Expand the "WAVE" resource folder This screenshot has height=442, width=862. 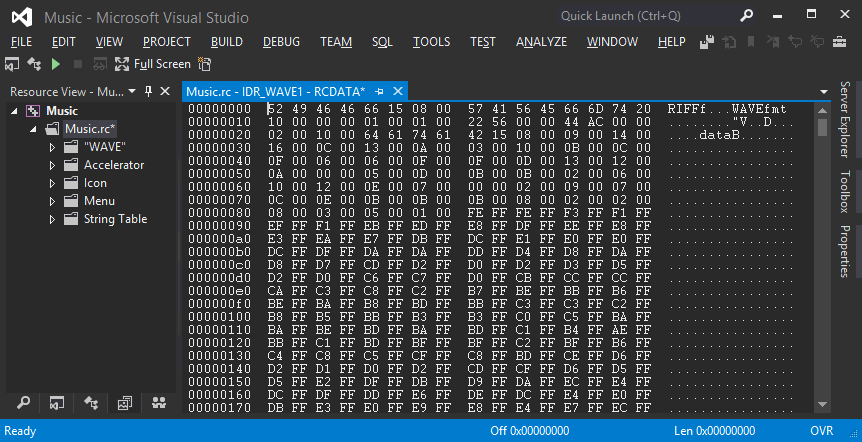pos(52,147)
